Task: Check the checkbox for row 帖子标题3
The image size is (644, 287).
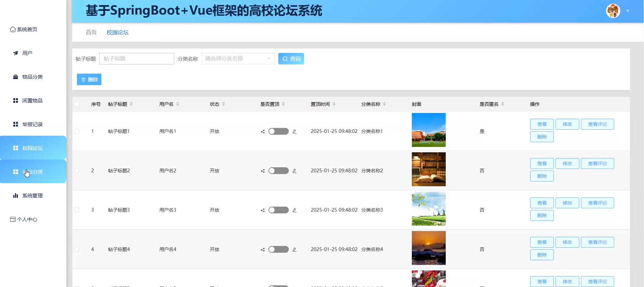Action: point(77,210)
